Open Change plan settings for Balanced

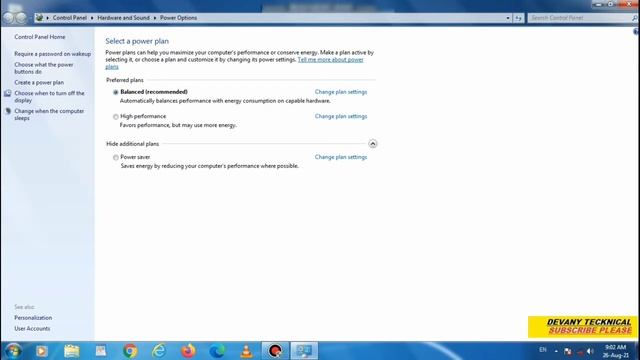pyautogui.click(x=341, y=92)
